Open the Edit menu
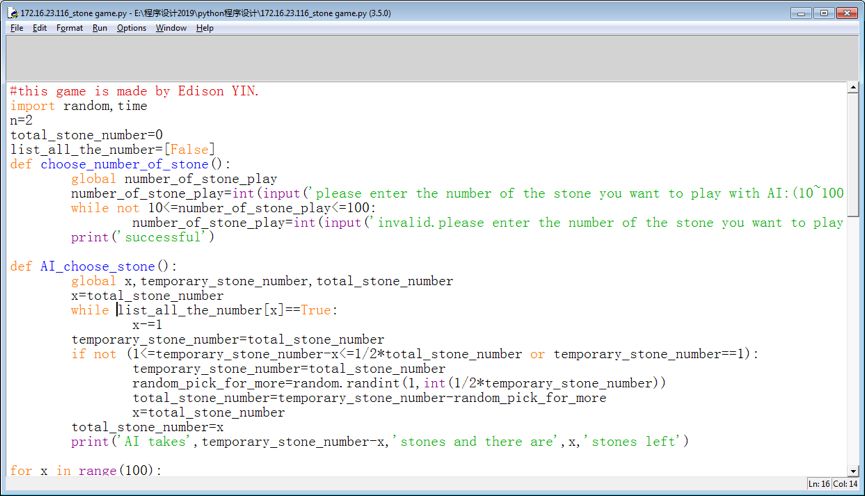The height and width of the screenshot is (496, 865). click(39, 28)
